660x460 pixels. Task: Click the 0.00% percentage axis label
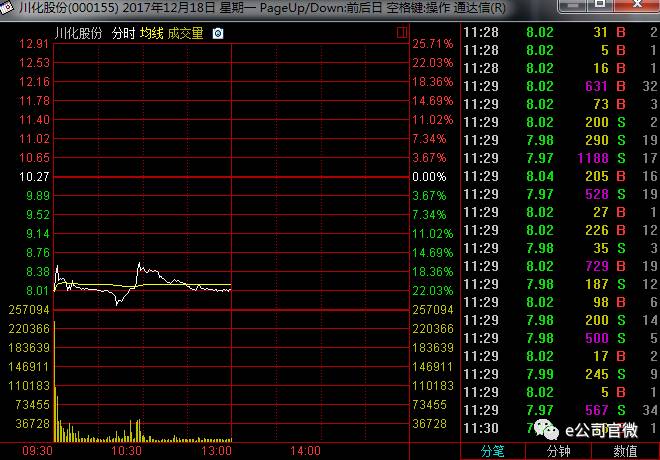(x=431, y=177)
